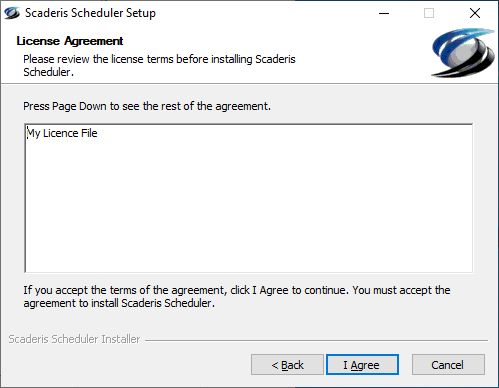Focus the empty area of license text box

249,207
